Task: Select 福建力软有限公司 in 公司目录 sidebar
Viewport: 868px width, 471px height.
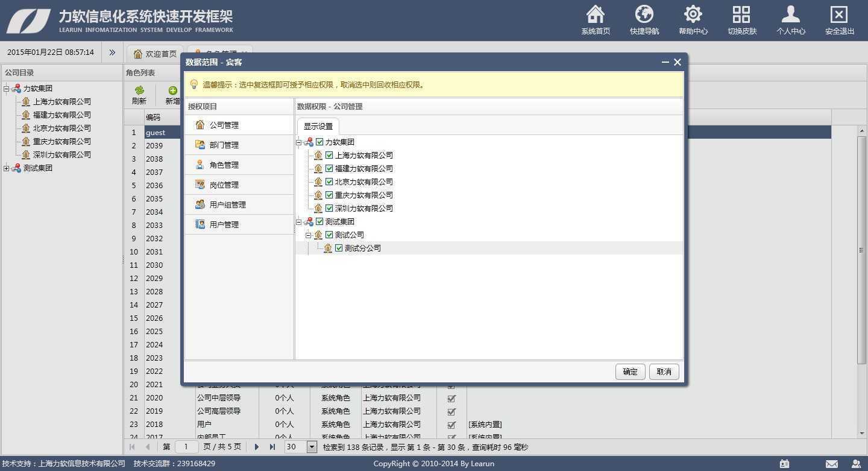Action: [x=62, y=115]
